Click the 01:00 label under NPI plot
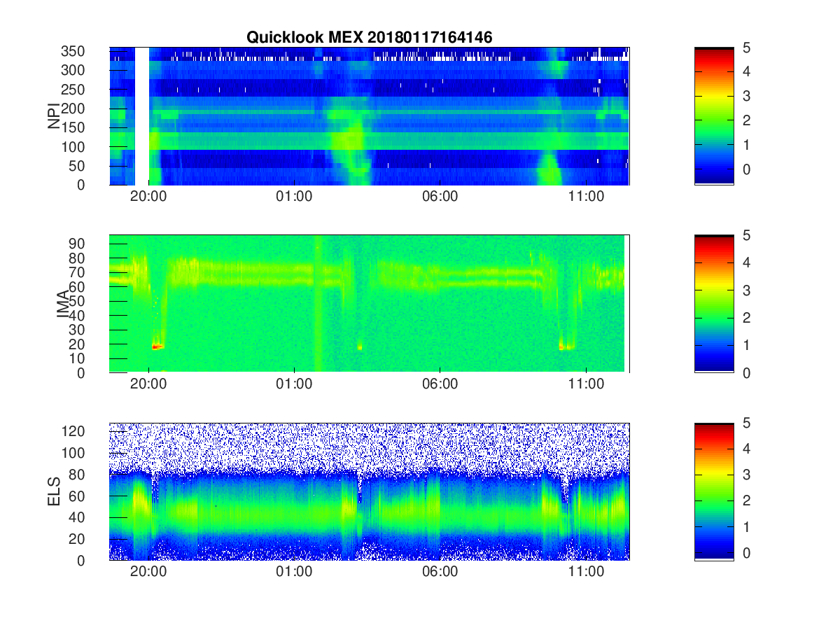Viewport: 840px width, 630px height. [294, 197]
